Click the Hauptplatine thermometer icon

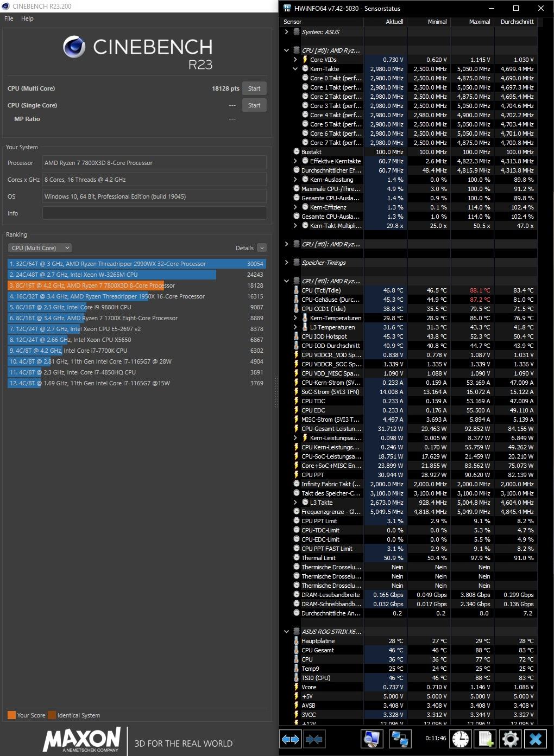[297, 641]
